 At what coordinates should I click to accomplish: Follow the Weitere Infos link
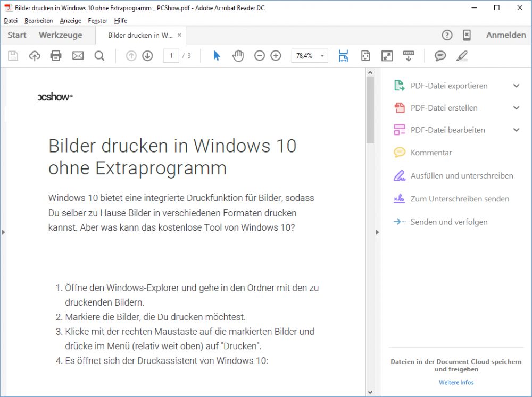point(456,382)
